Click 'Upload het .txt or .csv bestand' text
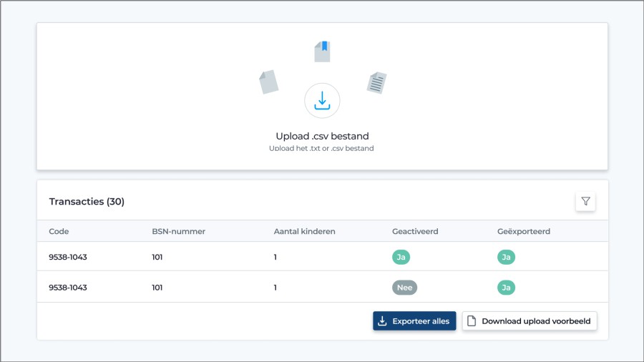Image resolution: width=644 pixels, height=362 pixels. coord(321,148)
